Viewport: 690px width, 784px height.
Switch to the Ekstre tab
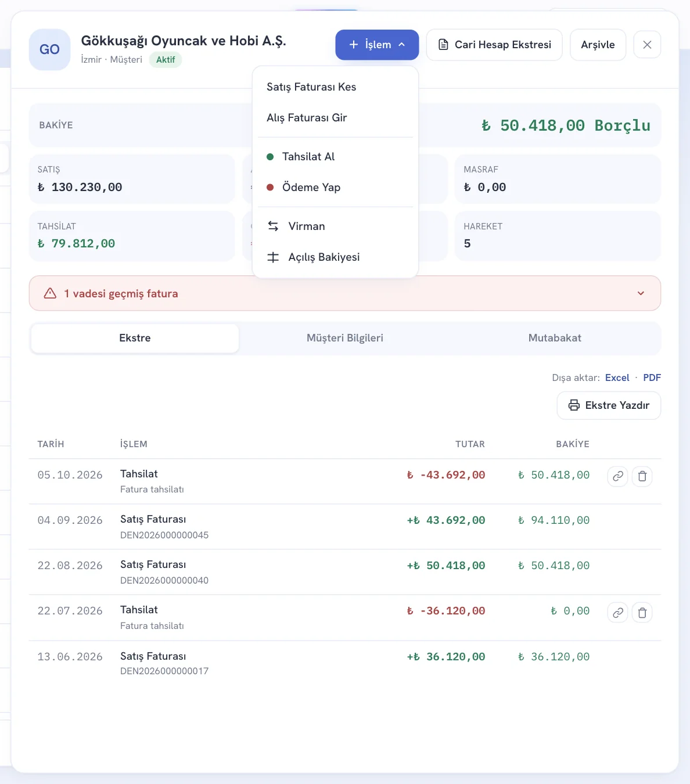135,338
